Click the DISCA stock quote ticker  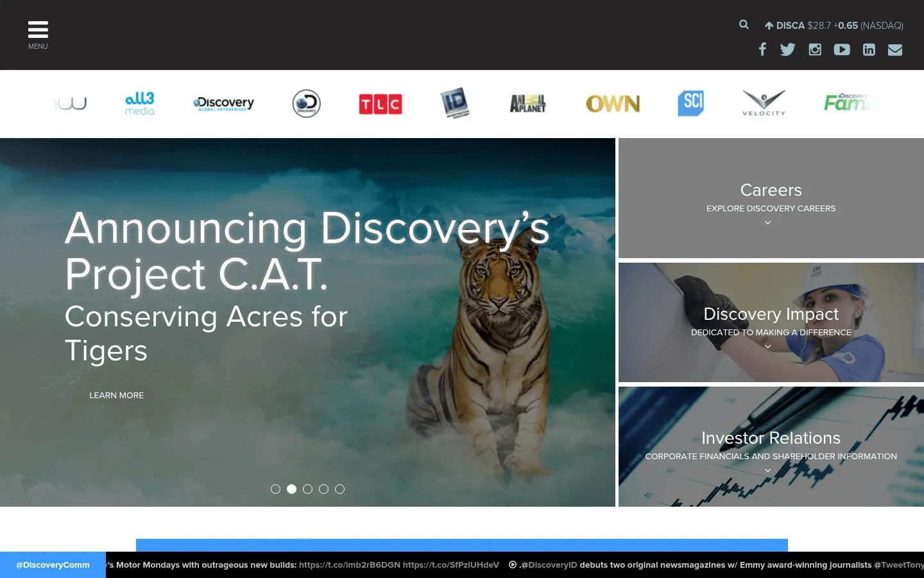pyautogui.click(x=834, y=26)
